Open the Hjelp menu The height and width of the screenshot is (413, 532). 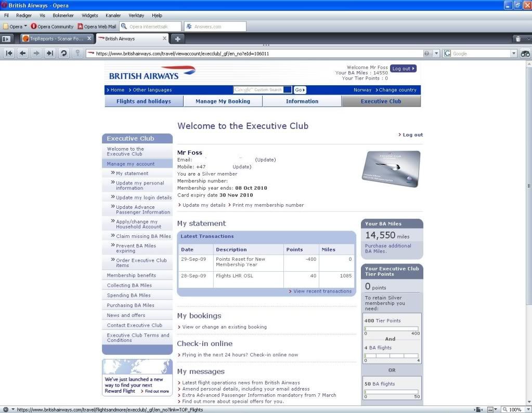pyautogui.click(x=157, y=15)
